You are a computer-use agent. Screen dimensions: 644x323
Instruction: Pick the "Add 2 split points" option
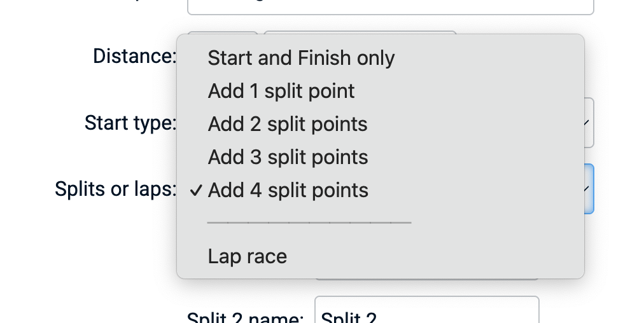288,124
